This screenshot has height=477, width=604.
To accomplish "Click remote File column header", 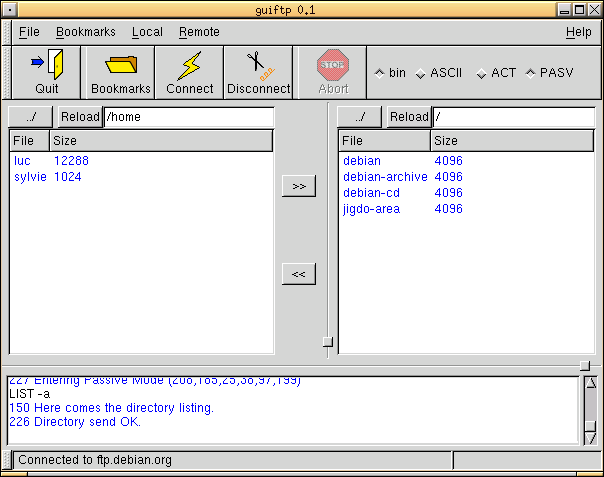I will 384,141.
